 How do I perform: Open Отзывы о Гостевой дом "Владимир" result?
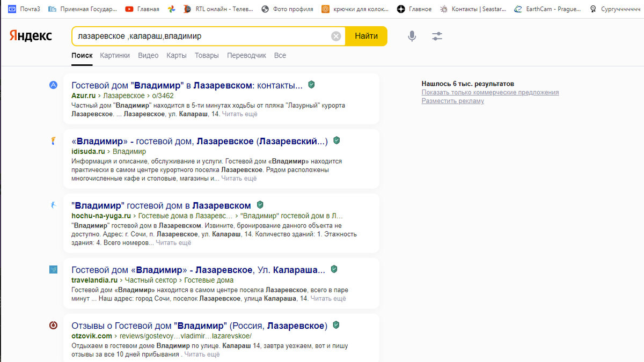[x=199, y=326]
